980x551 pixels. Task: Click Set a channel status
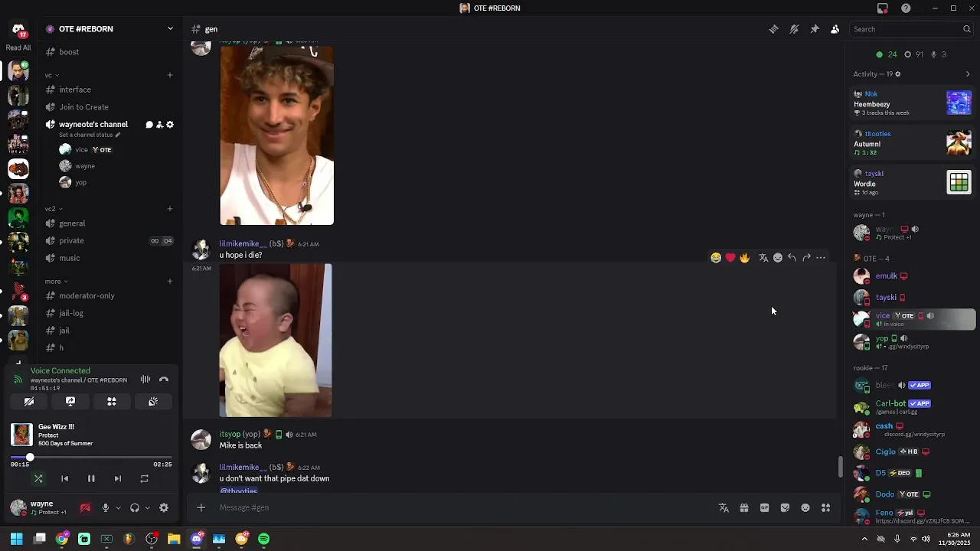point(90,135)
